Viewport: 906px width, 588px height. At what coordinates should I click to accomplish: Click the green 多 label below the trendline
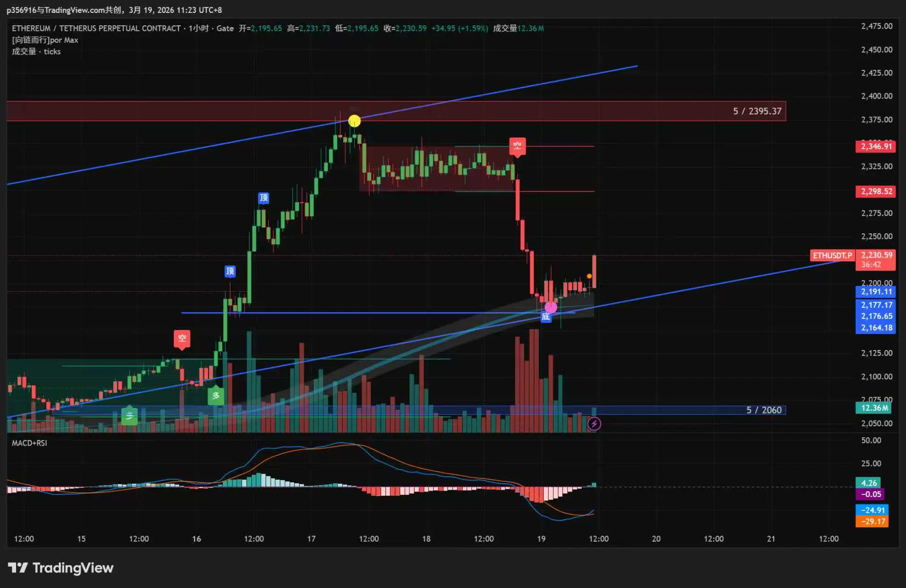pyautogui.click(x=215, y=395)
